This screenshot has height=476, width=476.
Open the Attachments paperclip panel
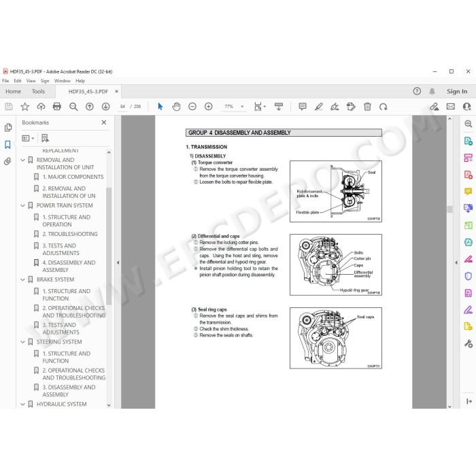coord(7,161)
